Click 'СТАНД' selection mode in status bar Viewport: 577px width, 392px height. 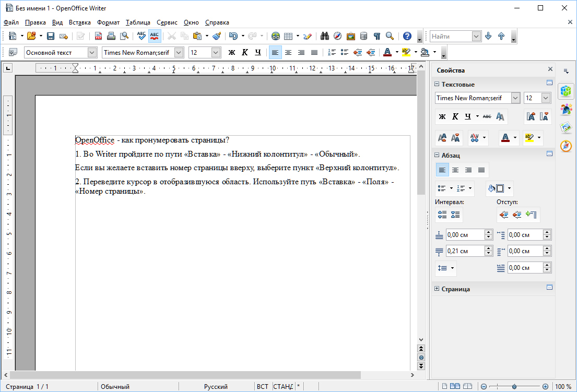(282, 387)
